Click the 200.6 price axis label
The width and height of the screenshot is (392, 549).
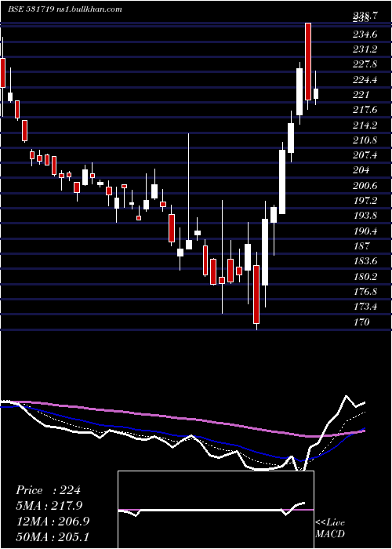point(365,186)
